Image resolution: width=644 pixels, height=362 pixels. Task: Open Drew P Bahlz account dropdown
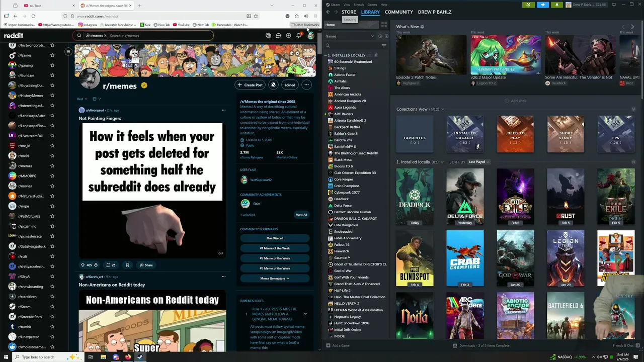point(587,5)
